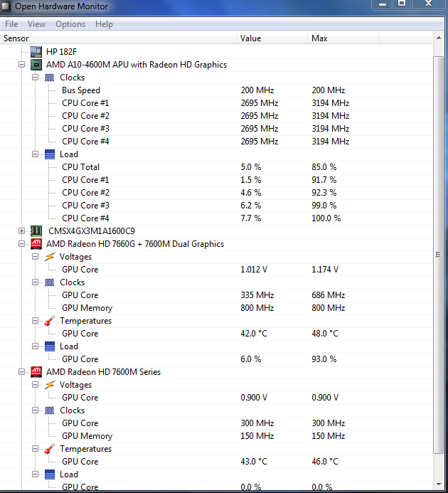Open the View menu
Image resolution: width=448 pixels, height=493 pixels.
pos(36,24)
